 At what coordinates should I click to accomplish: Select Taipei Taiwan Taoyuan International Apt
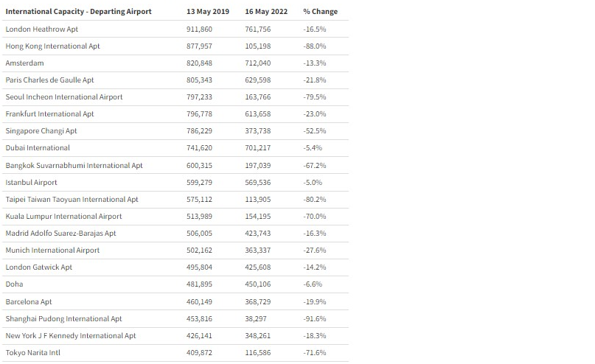pyautogui.click(x=72, y=200)
